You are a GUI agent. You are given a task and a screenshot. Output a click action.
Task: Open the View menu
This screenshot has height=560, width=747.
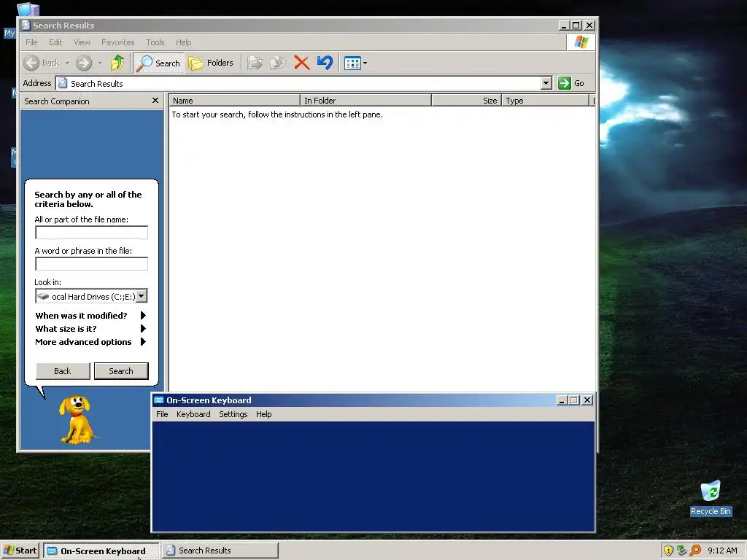(82, 42)
